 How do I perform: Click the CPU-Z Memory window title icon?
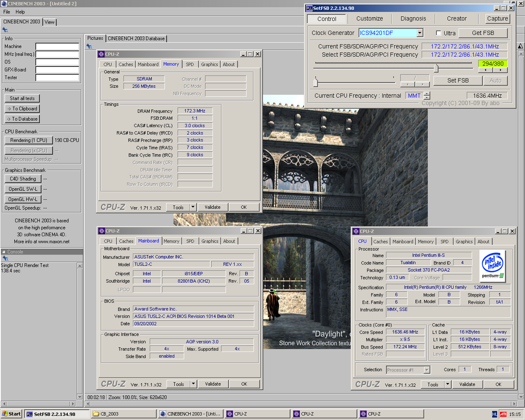[x=102, y=54]
